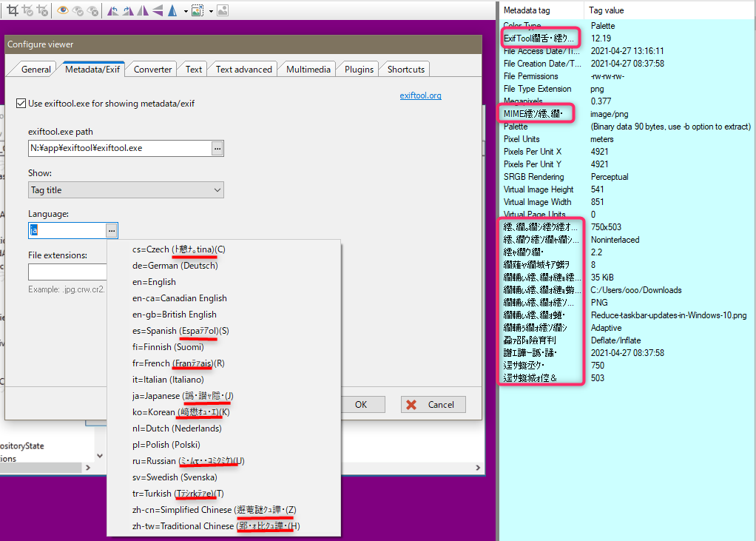This screenshot has height=541, width=756.
Task: Confirm settings with OK button
Action: [361, 405]
